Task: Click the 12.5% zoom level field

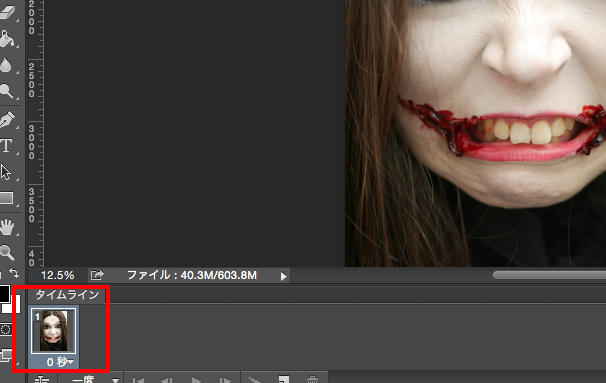Action: pos(58,276)
